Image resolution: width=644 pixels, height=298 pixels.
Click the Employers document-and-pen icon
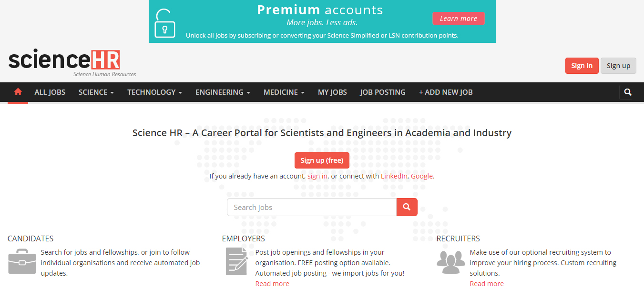point(236,261)
